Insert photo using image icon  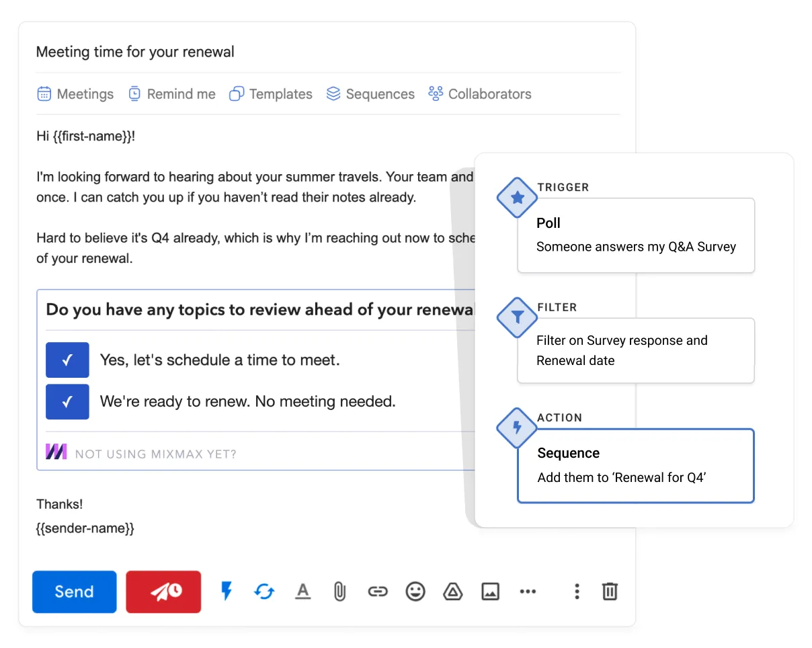(x=491, y=592)
